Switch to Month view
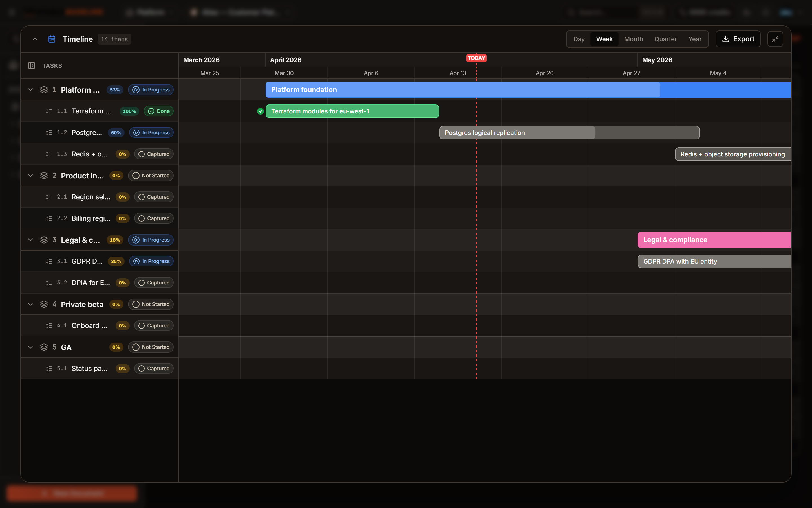 pos(633,39)
